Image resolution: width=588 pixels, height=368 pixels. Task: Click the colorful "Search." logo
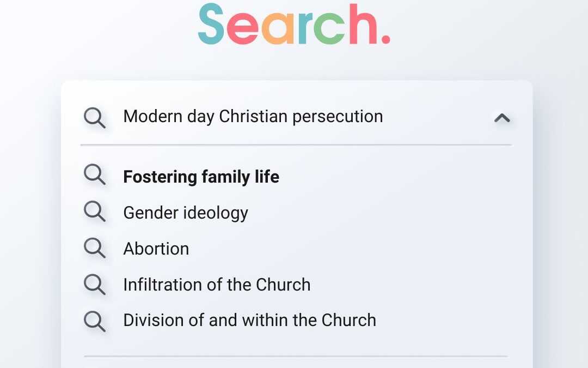coord(294,26)
